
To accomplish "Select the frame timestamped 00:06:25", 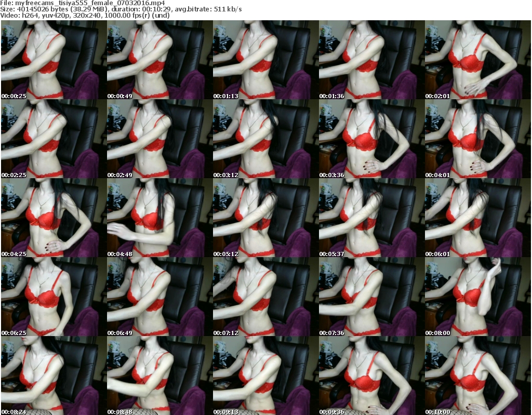I will (x=54, y=297).
